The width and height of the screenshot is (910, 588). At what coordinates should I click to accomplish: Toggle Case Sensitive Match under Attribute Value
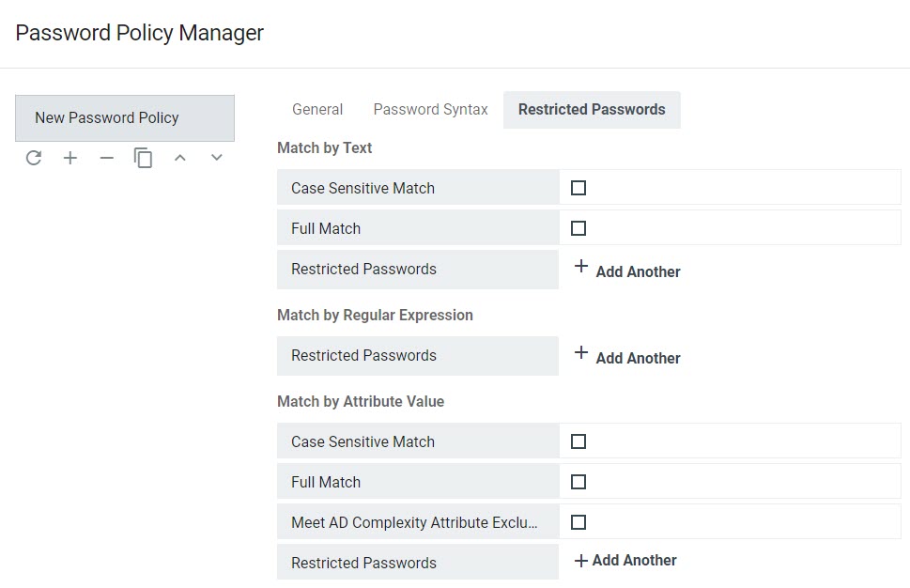click(x=578, y=441)
